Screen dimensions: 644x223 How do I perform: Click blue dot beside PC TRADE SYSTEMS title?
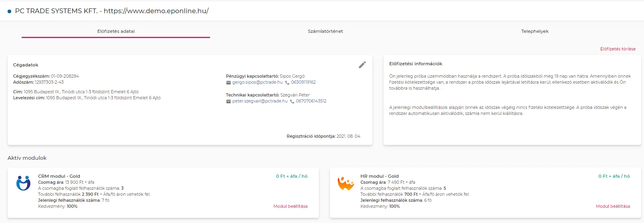[x=9, y=11]
